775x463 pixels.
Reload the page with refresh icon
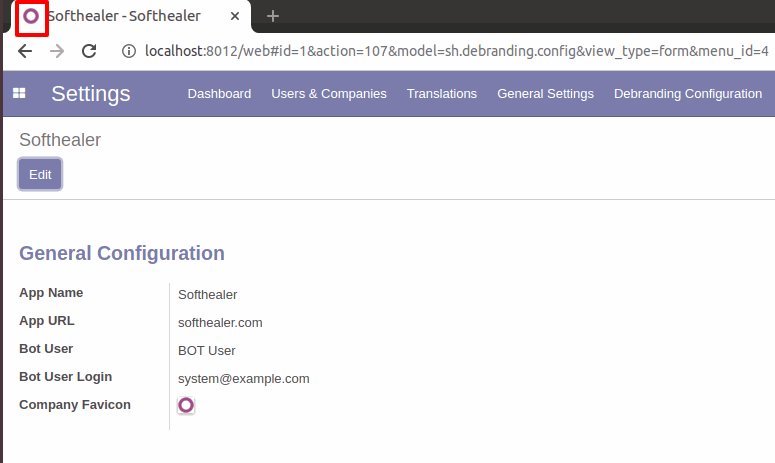coord(89,51)
